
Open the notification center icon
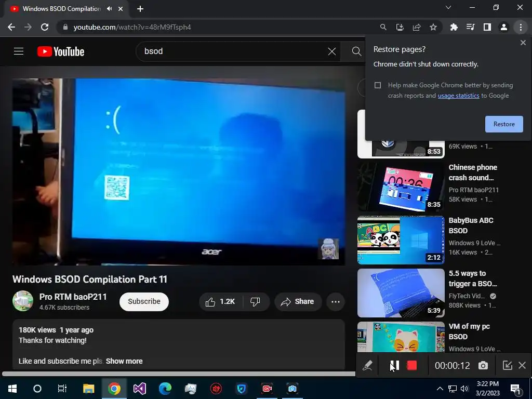[x=515, y=389]
